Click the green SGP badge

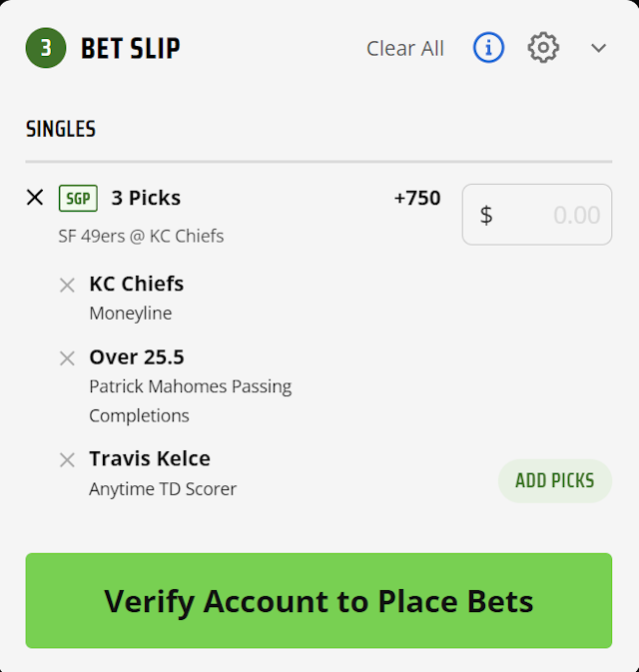click(x=78, y=198)
